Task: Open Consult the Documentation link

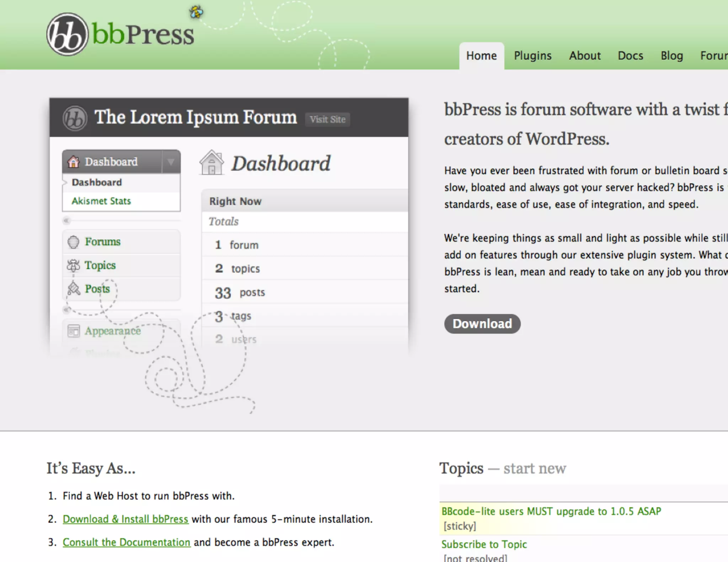Action: coord(127,542)
